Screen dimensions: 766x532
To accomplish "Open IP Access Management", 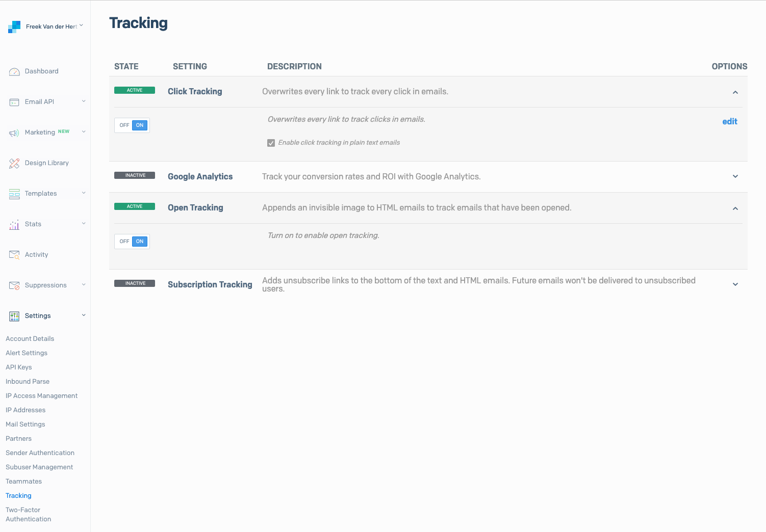I will [x=42, y=396].
